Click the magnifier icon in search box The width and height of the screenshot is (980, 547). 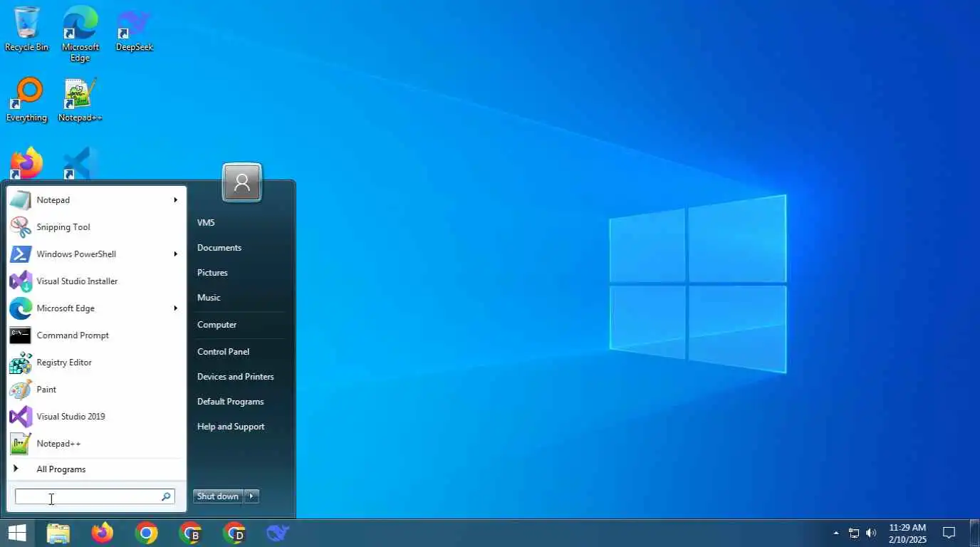pyautogui.click(x=166, y=496)
